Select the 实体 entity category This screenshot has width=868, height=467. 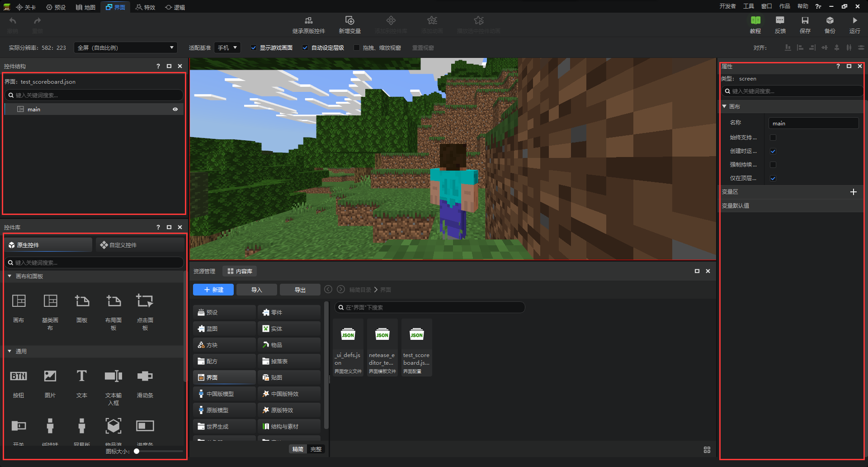[289, 329]
